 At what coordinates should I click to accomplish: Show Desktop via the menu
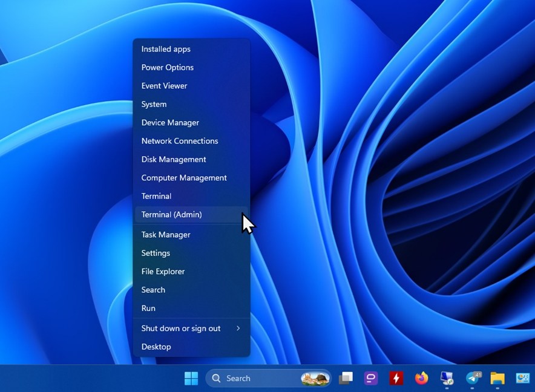click(x=191, y=347)
